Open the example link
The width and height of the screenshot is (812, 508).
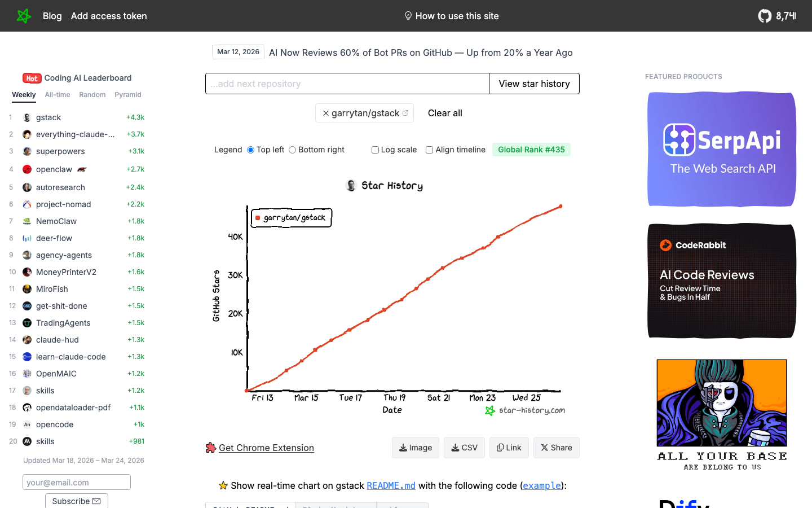[542, 485]
